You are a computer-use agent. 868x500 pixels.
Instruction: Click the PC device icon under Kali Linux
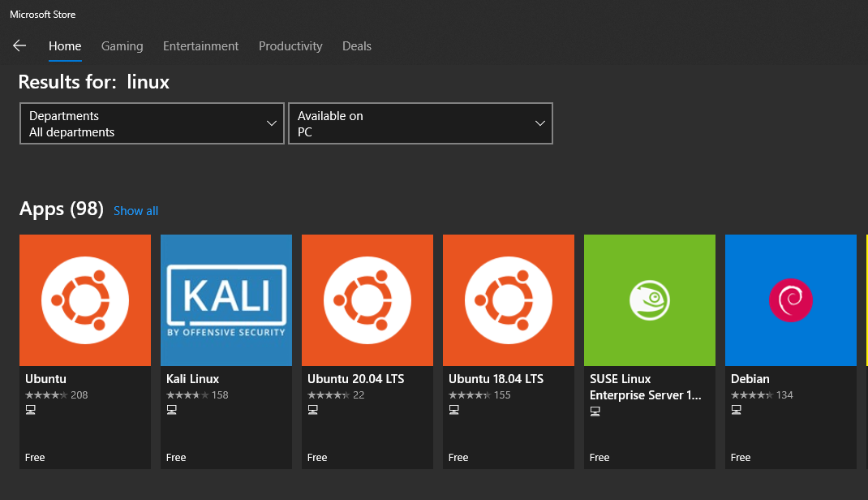point(172,410)
